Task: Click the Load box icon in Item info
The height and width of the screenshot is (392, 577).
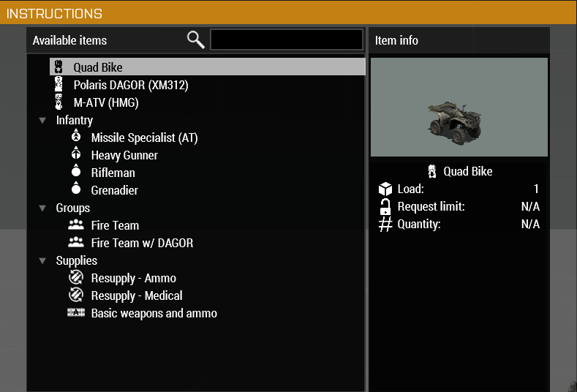Action: coord(385,189)
